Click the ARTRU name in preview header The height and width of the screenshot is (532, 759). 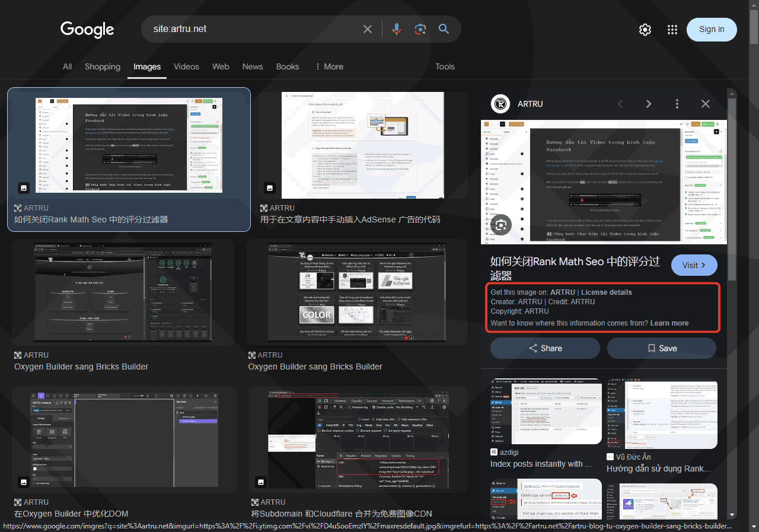click(530, 104)
